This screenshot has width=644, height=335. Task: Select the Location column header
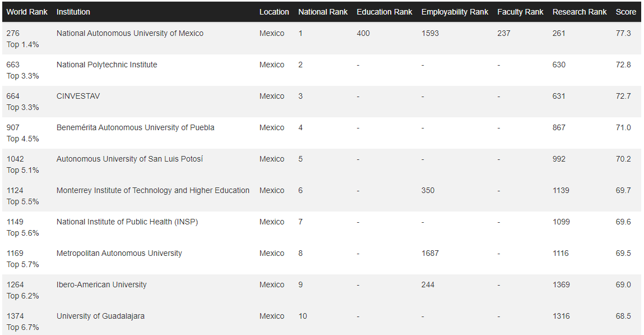(274, 12)
